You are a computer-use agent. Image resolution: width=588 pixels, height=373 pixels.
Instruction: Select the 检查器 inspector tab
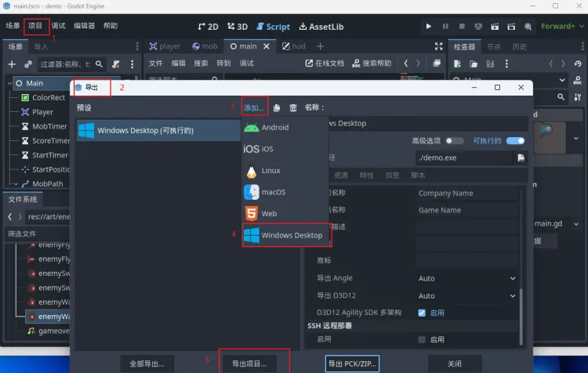[x=464, y=46]
